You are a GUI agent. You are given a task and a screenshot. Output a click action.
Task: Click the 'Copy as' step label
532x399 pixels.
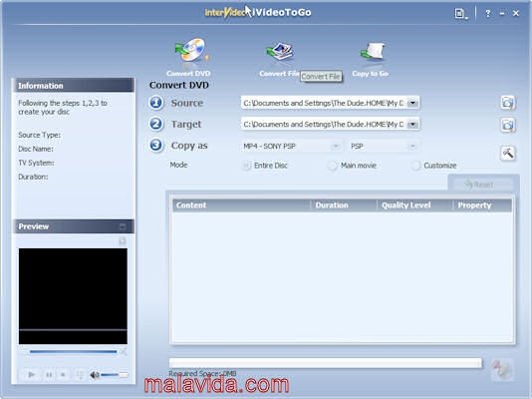189,146
